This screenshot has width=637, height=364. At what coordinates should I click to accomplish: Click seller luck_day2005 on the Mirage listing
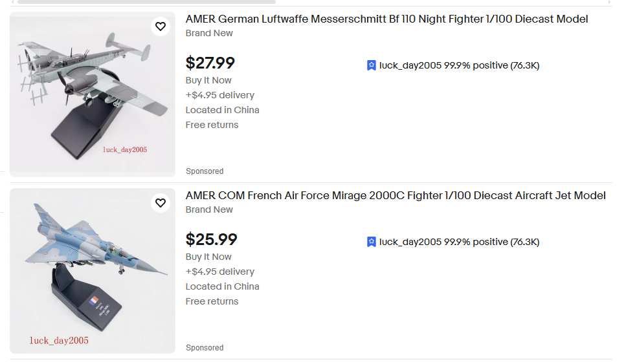pos(410,242)
